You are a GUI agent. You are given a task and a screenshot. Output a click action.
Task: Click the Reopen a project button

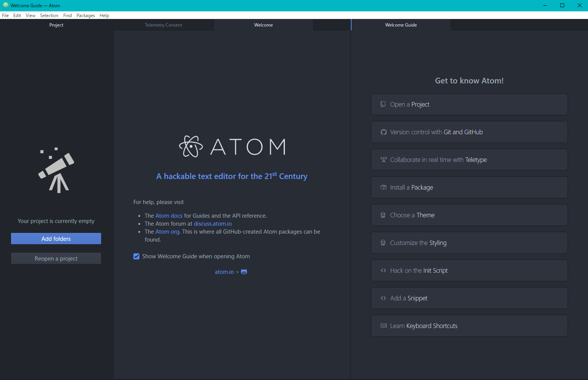[56, 258]
